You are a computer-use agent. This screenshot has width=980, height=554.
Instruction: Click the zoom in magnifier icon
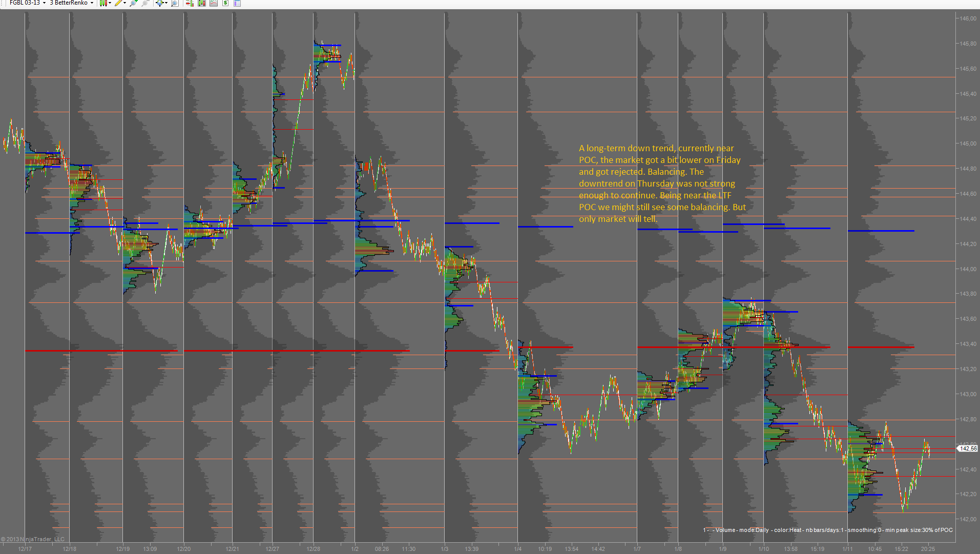(134, 3)
